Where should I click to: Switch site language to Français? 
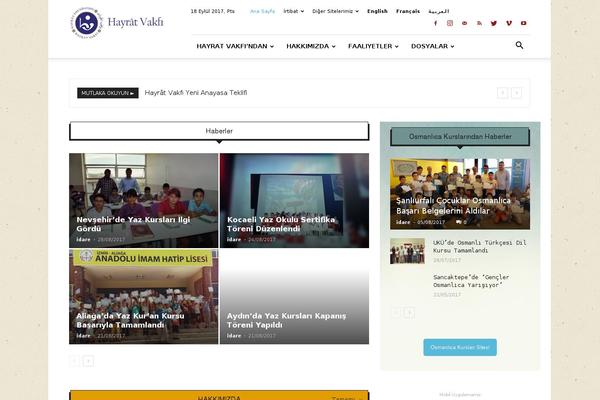point(408,11)
